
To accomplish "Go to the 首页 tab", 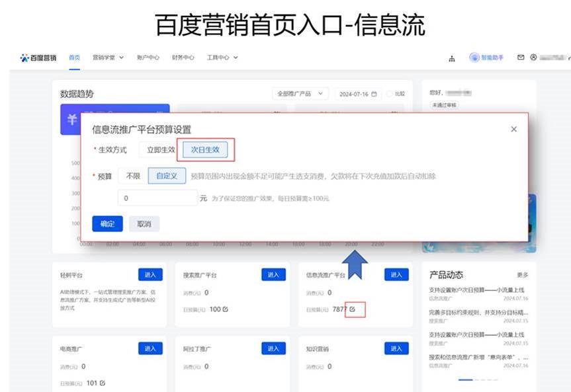I will point(74,58).
